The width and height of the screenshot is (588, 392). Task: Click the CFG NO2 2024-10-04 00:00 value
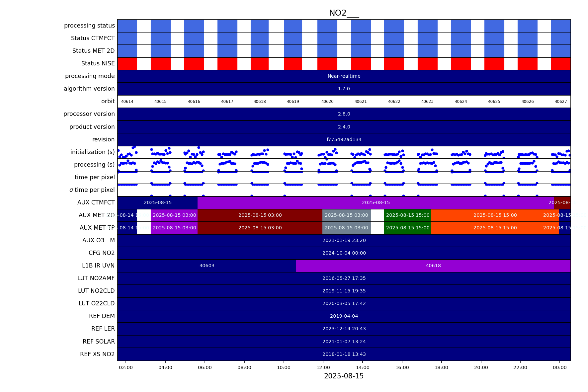pyautogui.click(x=344, y=253)
